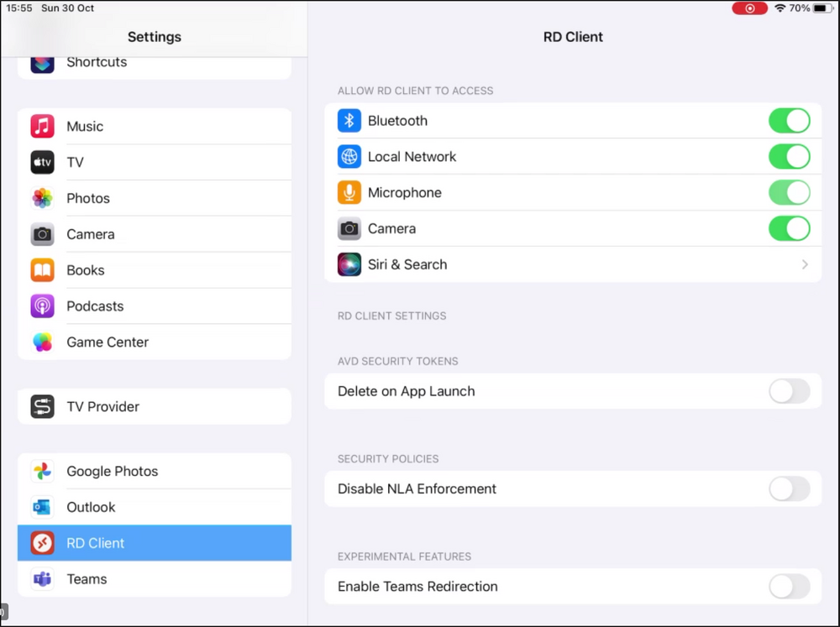The height and width of the screenshot is (627, 840).
Task: Tap the Podcasts icon in sidebar
Action: coord(42,306)
